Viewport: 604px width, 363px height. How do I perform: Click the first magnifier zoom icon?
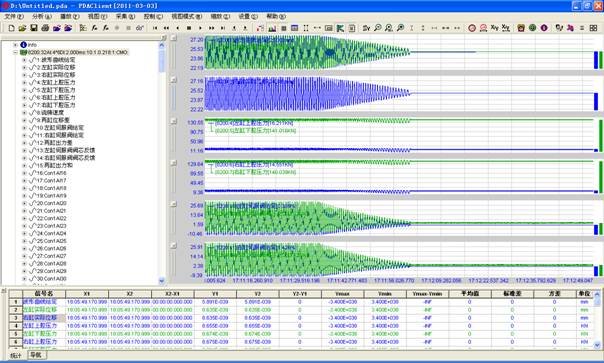tap(378, 28)
